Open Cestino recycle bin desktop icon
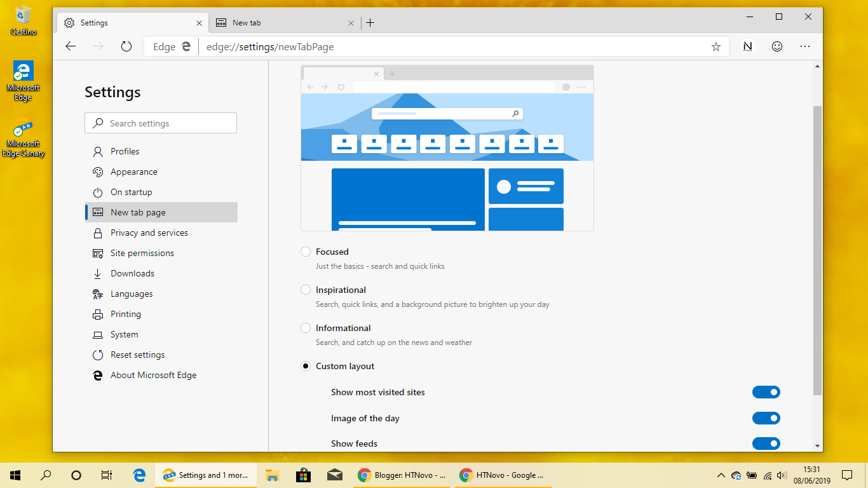The image size is (868, 488). click(x=24, y=20)
